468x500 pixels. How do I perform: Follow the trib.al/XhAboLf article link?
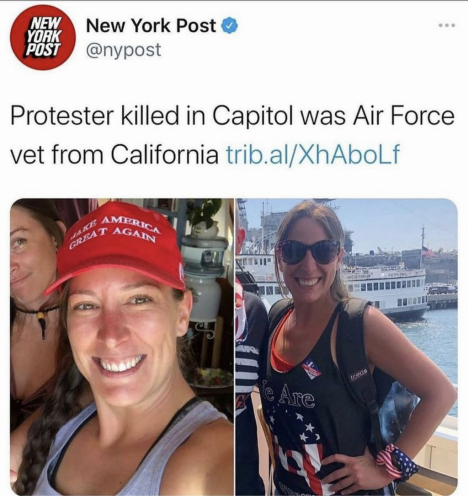point(312,154)
